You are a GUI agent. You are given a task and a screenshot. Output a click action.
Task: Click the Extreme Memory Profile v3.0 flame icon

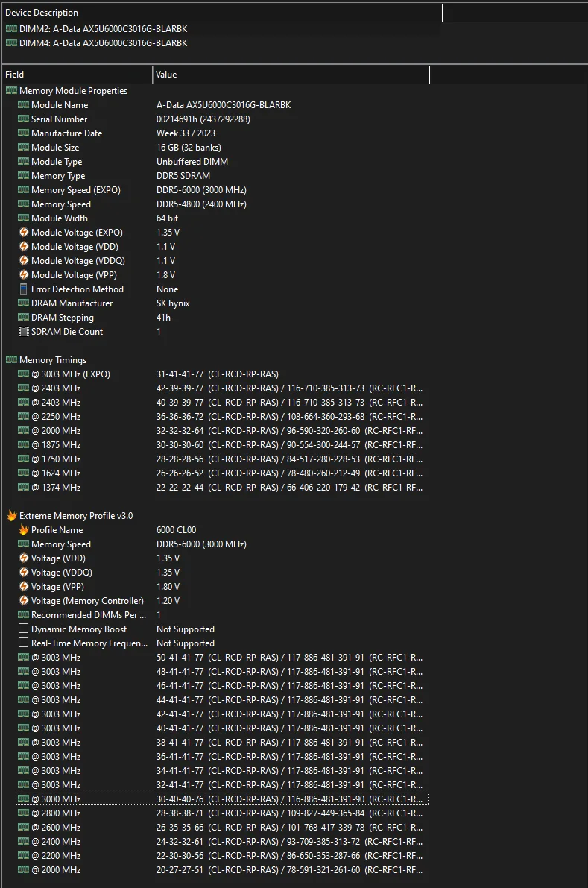click(x=11, y=515)
